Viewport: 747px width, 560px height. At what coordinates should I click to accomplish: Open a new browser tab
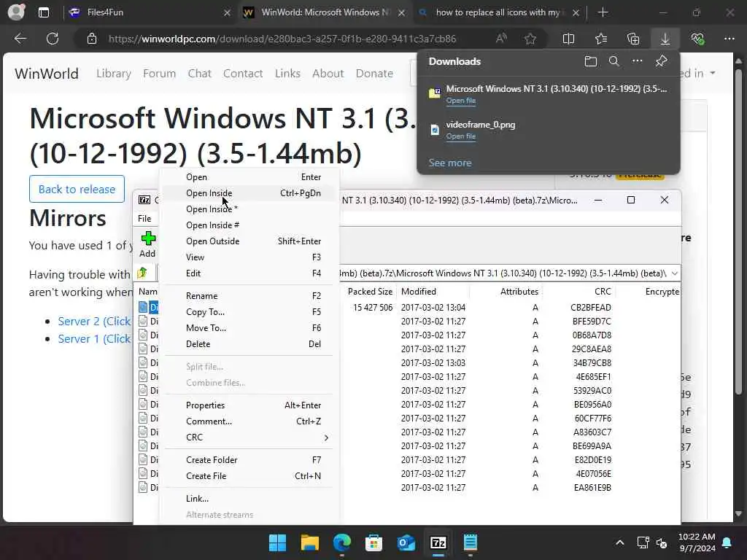click(603, 12)
